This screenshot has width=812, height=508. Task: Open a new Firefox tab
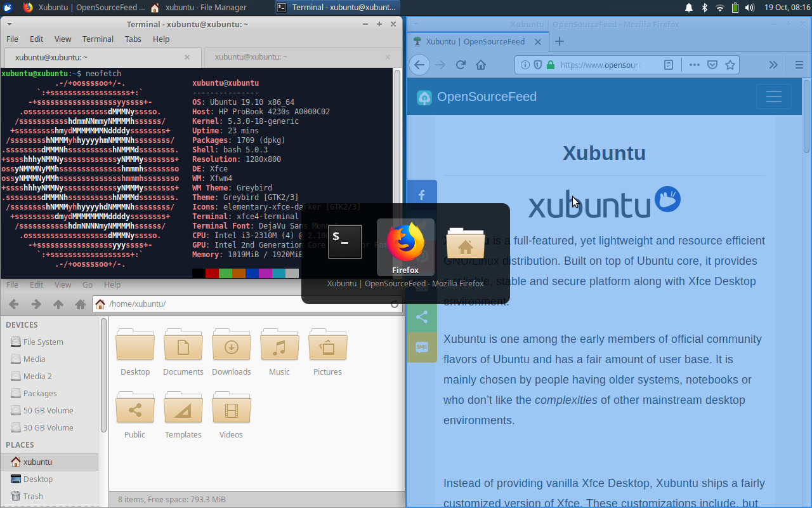tap(559, 41)
